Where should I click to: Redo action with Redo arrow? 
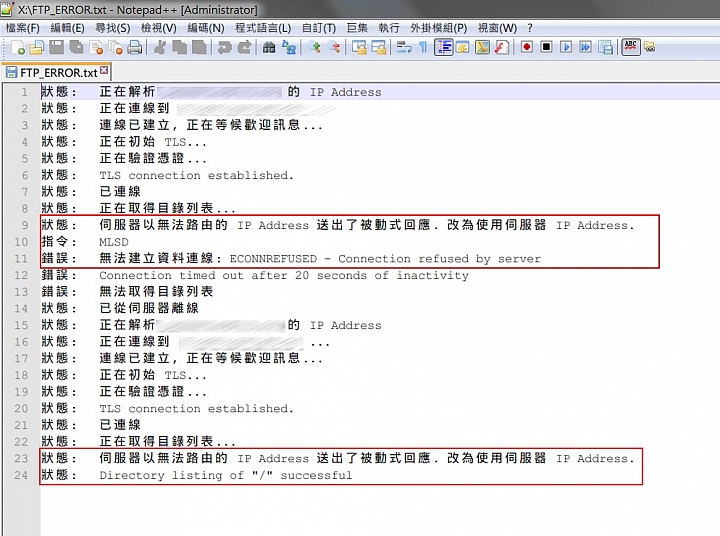point(244,47)
